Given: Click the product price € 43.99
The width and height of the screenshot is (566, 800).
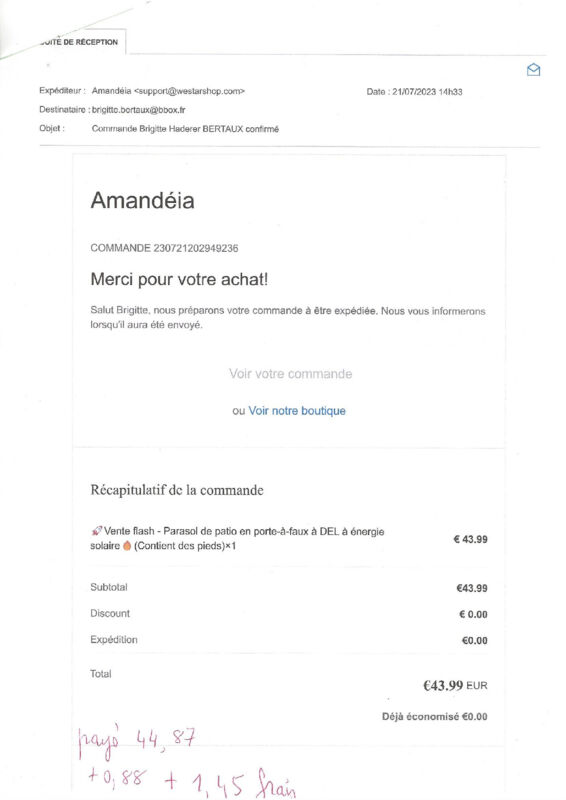Looking at the screenshot, I should point(471,539).
